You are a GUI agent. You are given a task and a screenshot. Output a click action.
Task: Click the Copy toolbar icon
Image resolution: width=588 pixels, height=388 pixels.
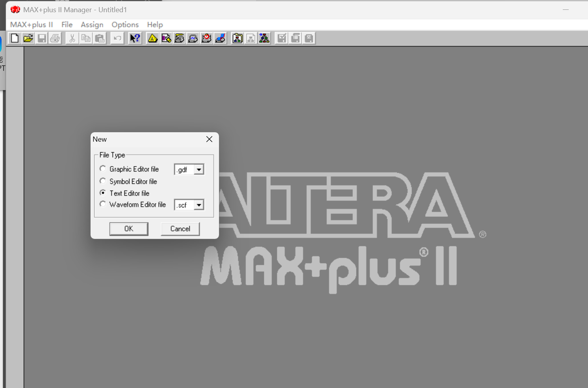pos(85,38)
